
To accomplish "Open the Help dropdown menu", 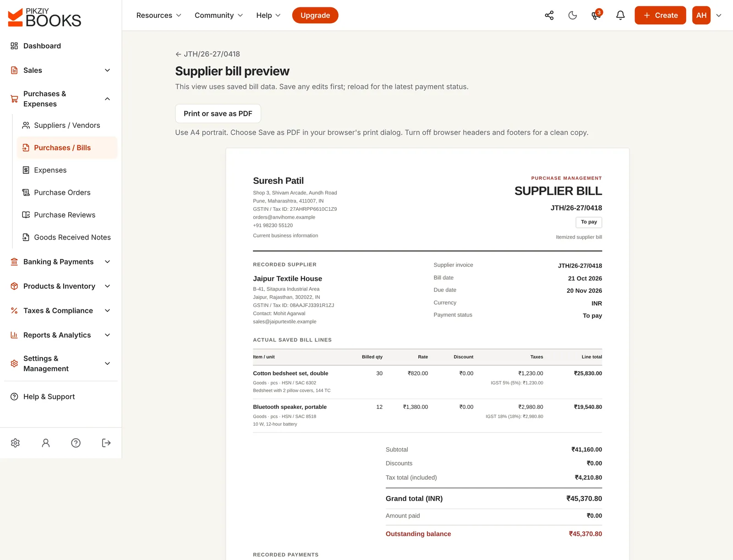I will (x=268, y=16).
